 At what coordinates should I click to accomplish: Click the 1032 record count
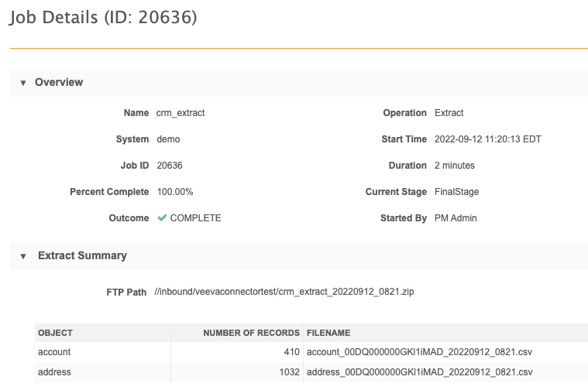click(x=289, y=372)
